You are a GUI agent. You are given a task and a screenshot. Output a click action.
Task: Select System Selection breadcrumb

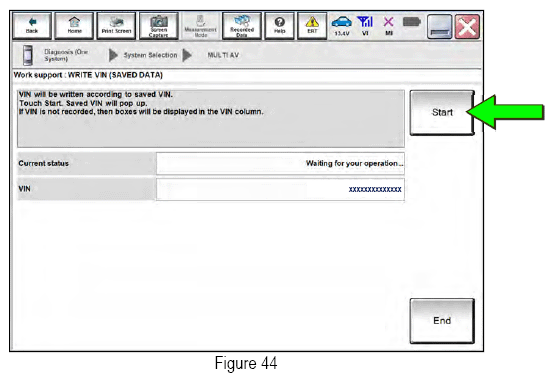click(x=150, y=55)
